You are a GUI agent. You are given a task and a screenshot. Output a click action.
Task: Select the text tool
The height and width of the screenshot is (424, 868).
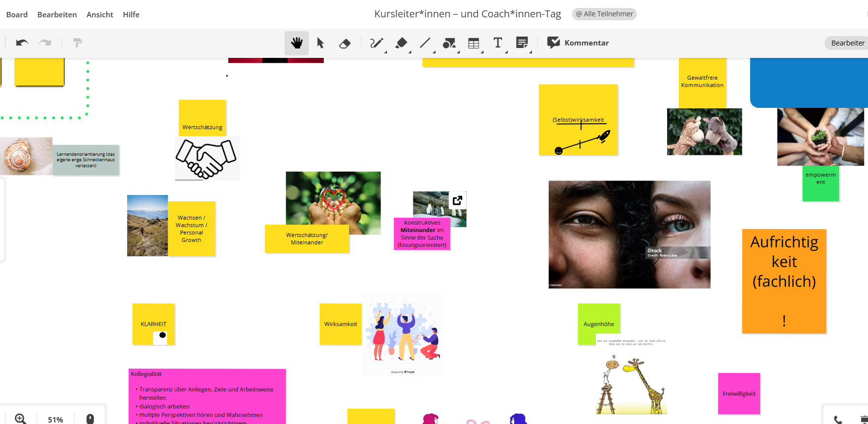pos(498,43)
